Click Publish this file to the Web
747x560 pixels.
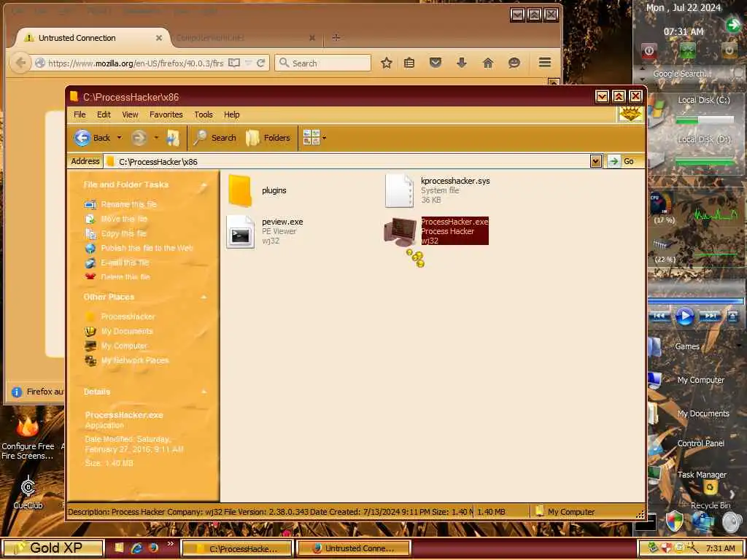(147, 248)
